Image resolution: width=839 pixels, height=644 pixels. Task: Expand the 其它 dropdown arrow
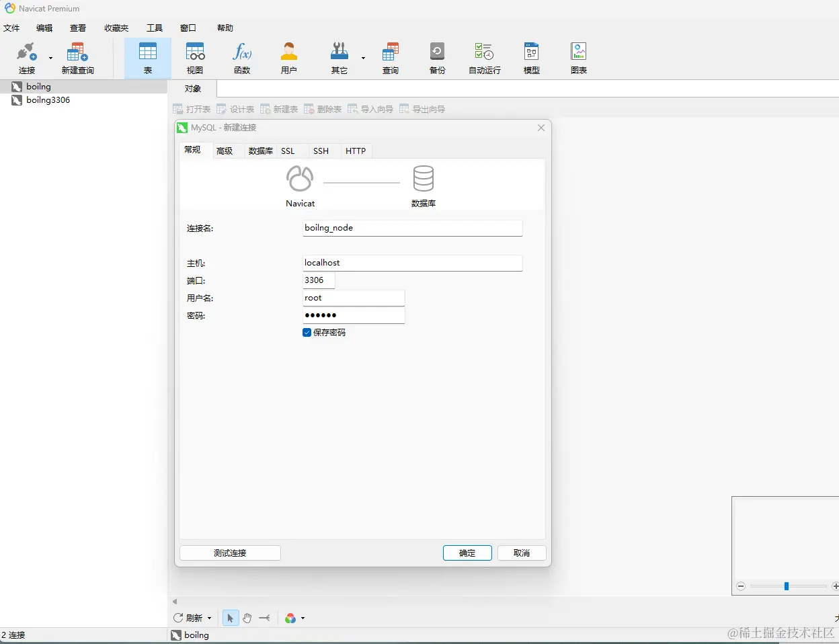click(363, 58)
